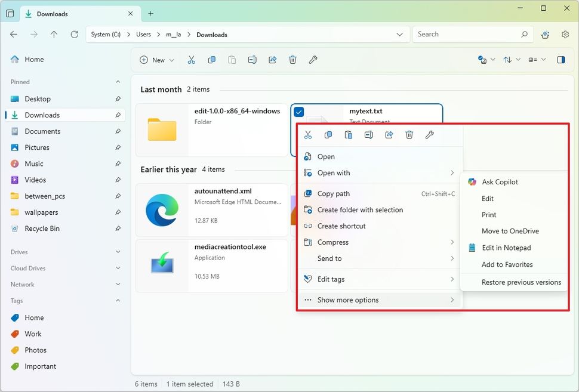Open the Sort dropdown on the toolbar
The height and width of the screenshot is (392, 579).
pyautogui.click(x=511, y=60)
